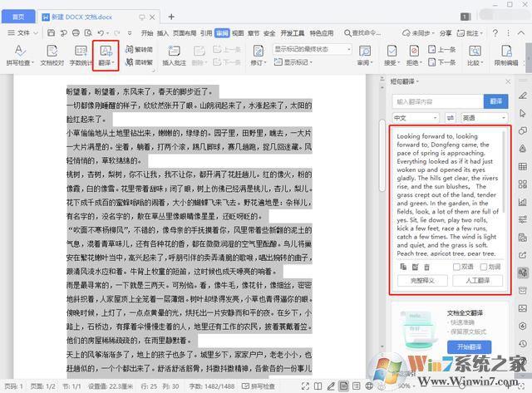The width and height of the screenshot is (532, 393).
Task: Swap source and target languages
Action: pyautogui.click(x=451, y=118)
